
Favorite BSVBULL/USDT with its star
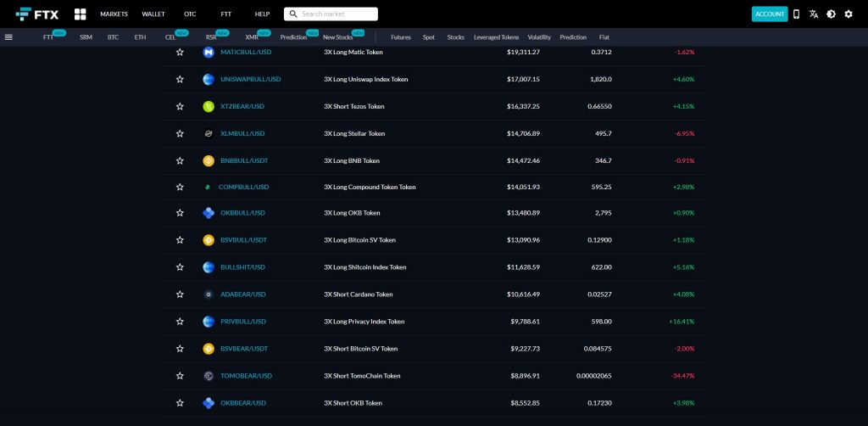(180, 240)
